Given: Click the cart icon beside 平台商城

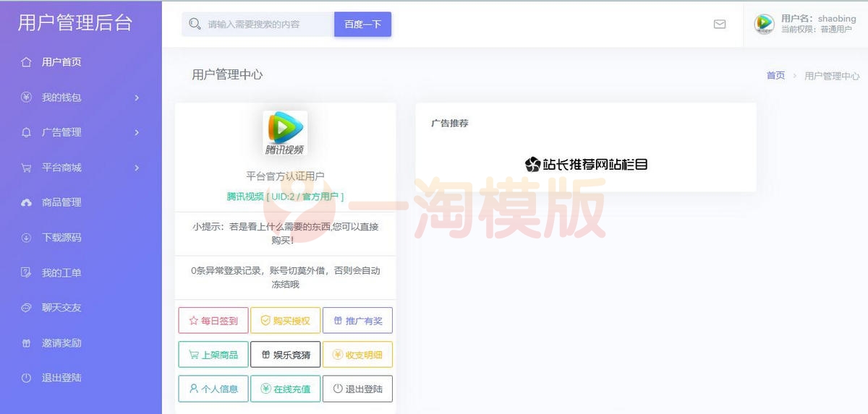Looking at the screenshot, I should click(x=27, y=168).
